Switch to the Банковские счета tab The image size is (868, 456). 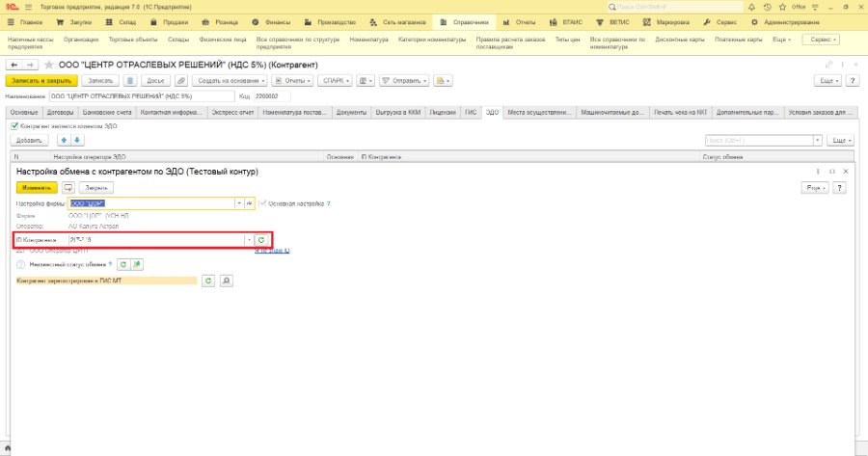tap(107, 113)
